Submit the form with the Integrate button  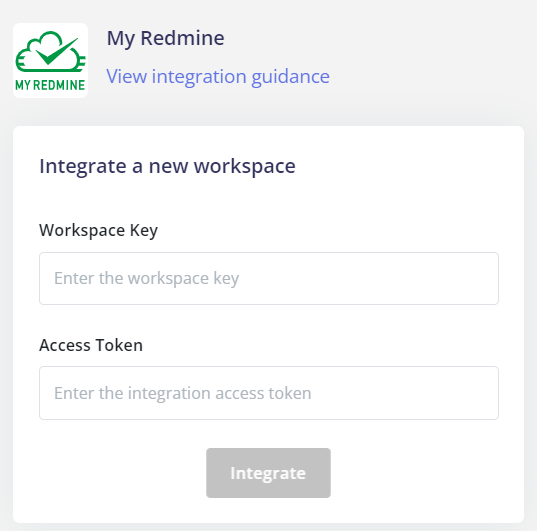[268, 473]
